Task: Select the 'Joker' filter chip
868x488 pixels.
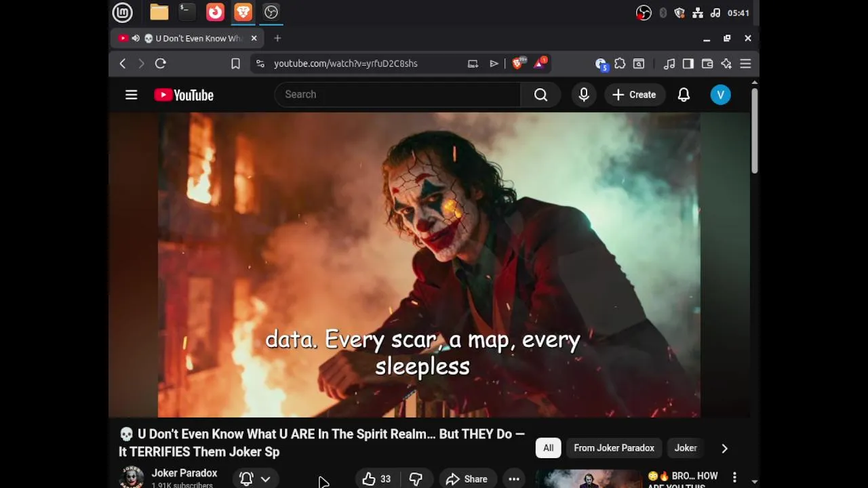Action: coord(686,448)
